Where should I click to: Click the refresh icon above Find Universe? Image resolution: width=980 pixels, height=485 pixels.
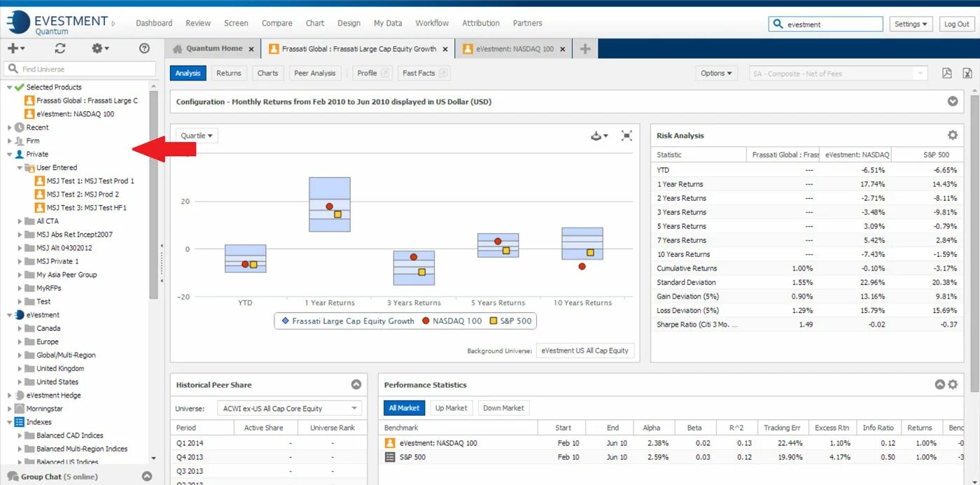pyautogui.click(x=60, y=48)
